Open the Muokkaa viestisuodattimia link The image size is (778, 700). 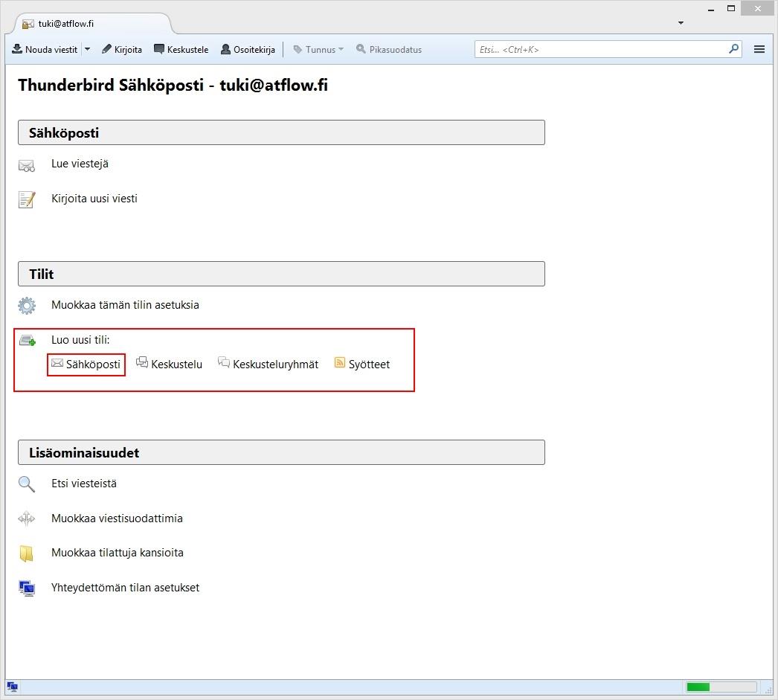click(117, 518)
